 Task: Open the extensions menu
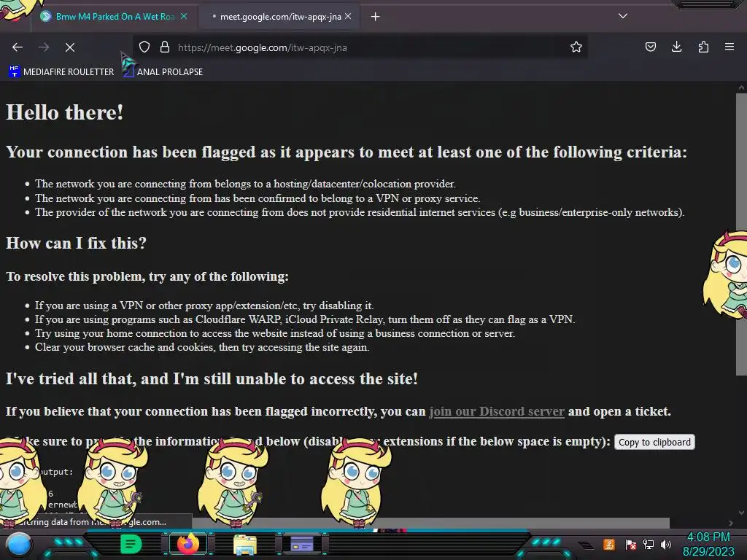coord(703,47)
